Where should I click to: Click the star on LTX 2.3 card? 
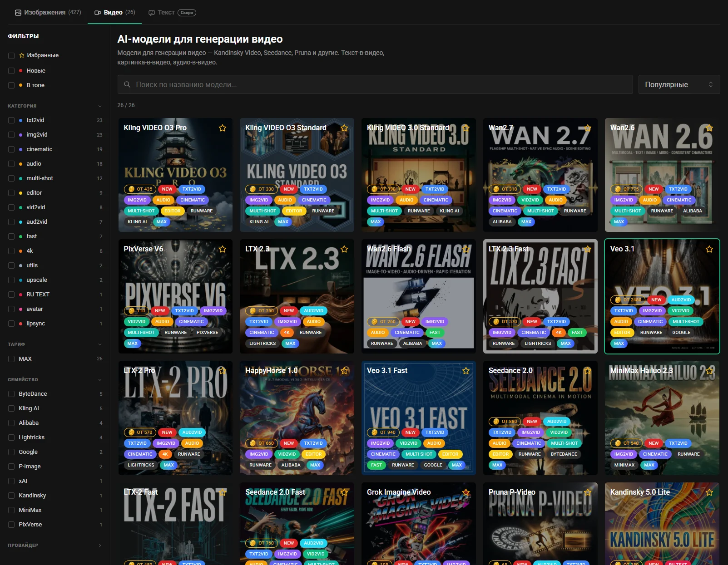pos(344,249)
